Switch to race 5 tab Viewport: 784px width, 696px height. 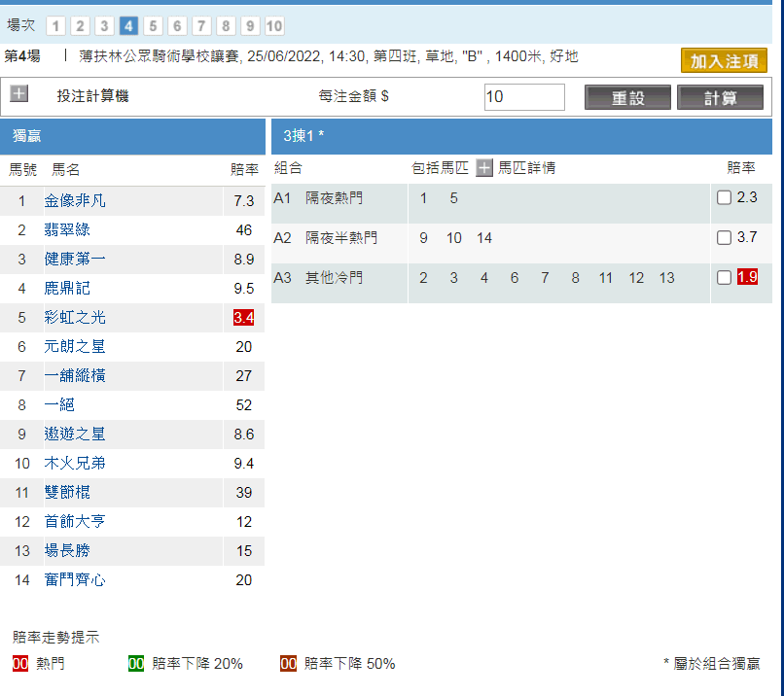(x=153, y=26)
